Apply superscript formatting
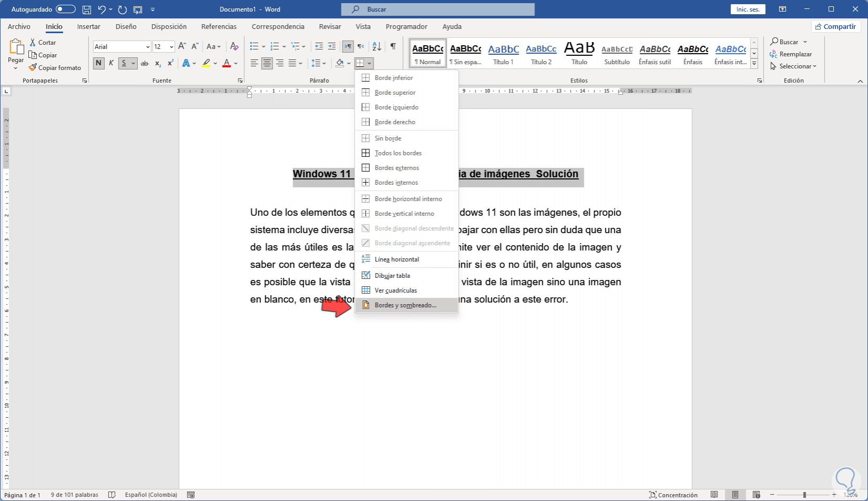This screenshot has height=501, width=868. click(170, 63)
